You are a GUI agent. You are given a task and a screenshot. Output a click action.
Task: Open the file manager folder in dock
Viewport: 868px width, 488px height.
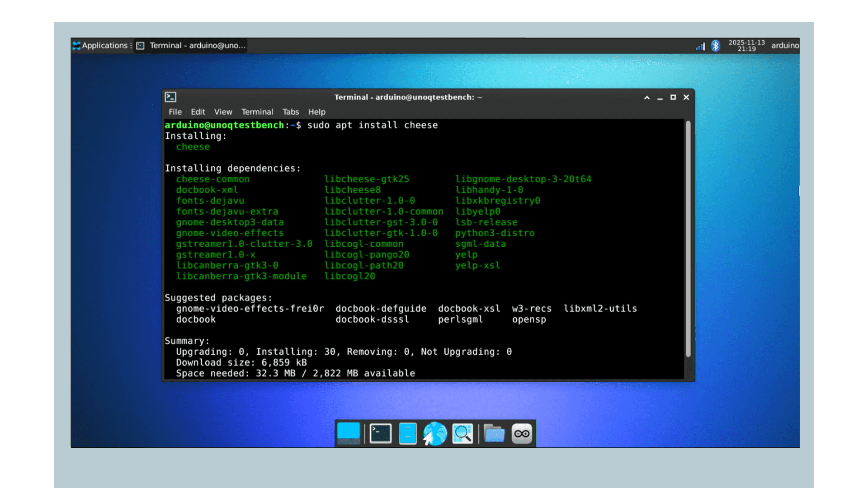(x=494, y=434)
